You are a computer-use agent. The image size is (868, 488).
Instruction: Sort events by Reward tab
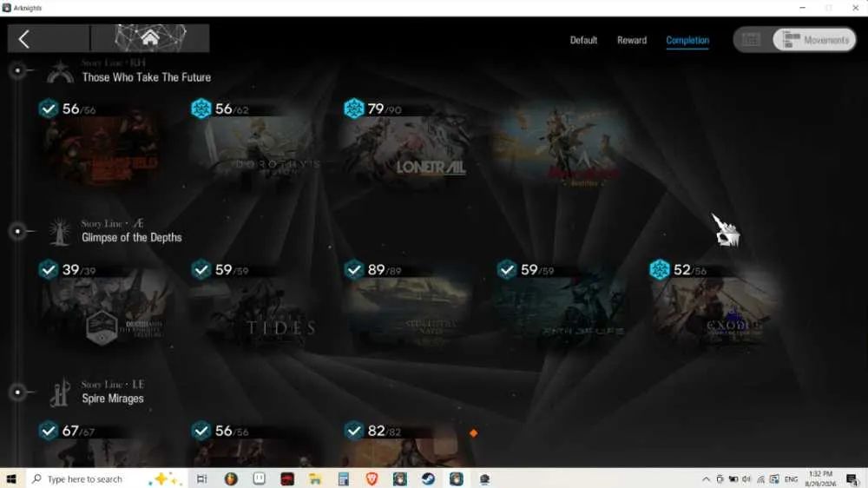[x=632, y=41]
